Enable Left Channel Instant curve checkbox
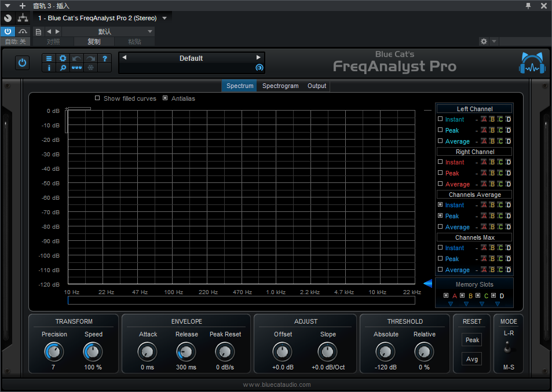The image size is (552, 392). click(440, 119)
